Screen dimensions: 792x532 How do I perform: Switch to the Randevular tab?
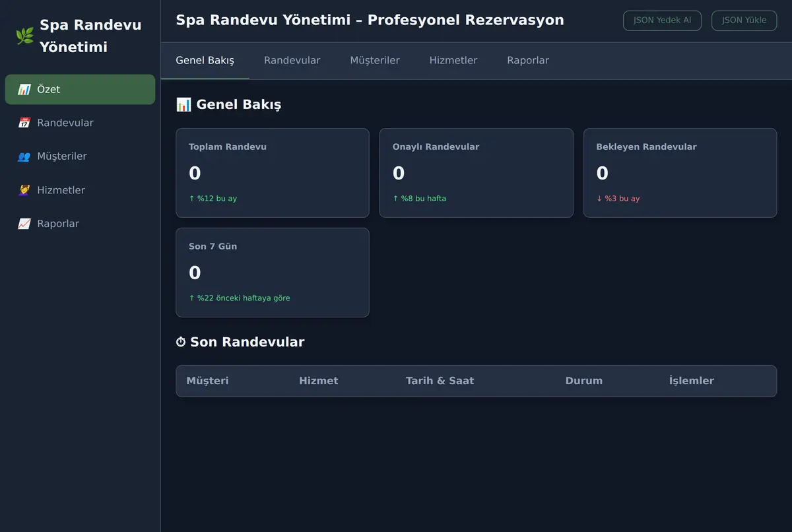point(292,61)
